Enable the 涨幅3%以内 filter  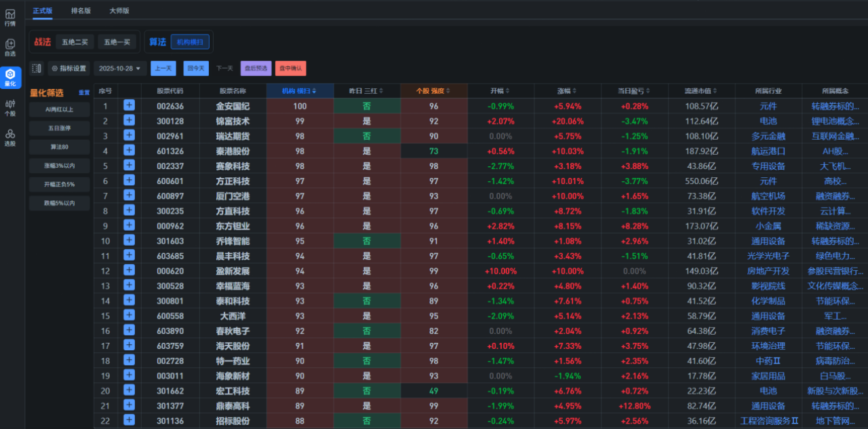point(59,166)
